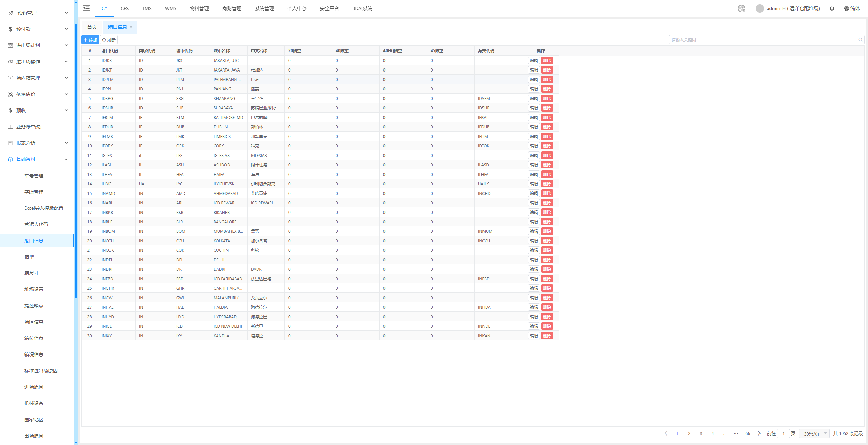Close the 港口信息 tab

pos(131,27)
